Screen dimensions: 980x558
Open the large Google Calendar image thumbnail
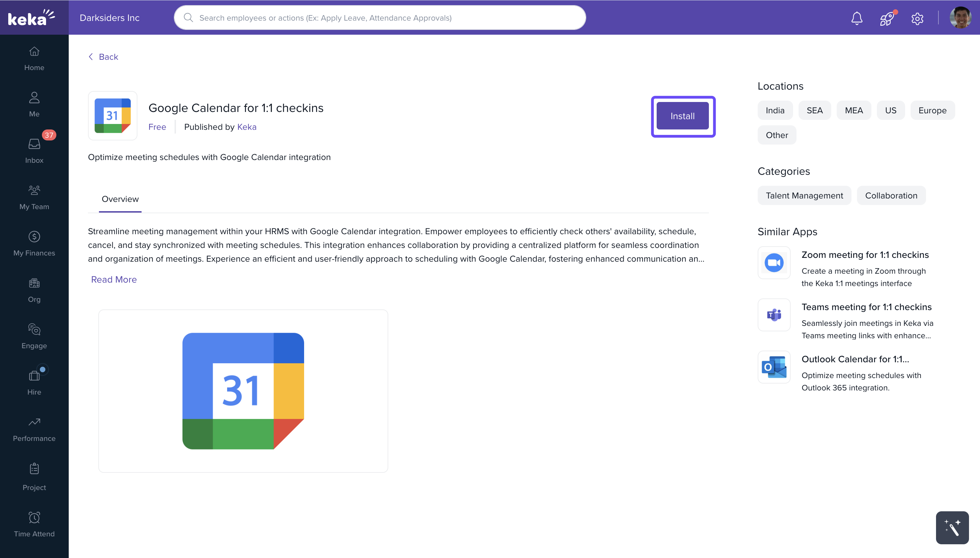click(x=243, y=391)
